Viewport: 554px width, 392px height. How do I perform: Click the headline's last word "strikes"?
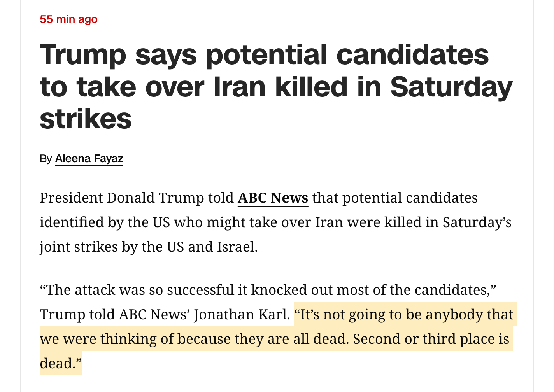86,119
